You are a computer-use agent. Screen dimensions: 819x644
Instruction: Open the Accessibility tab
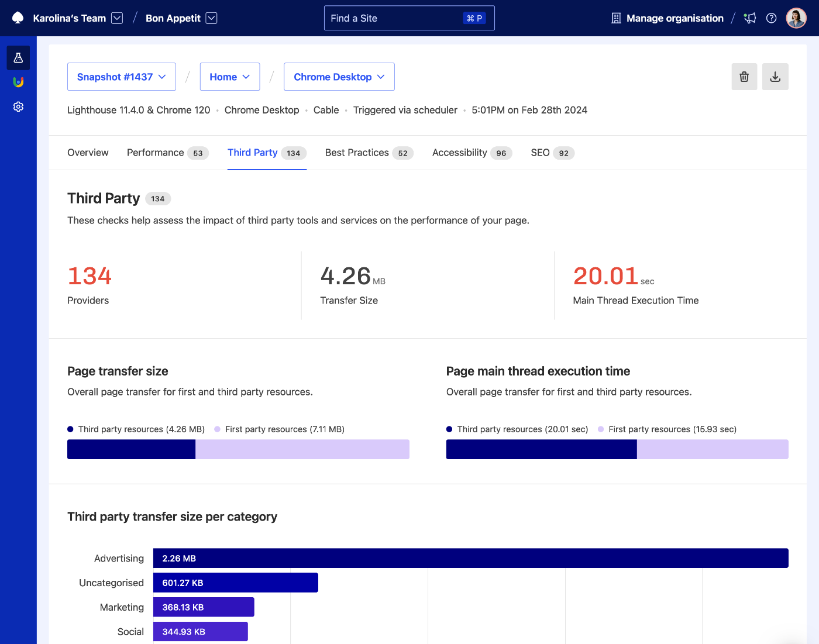459,153
